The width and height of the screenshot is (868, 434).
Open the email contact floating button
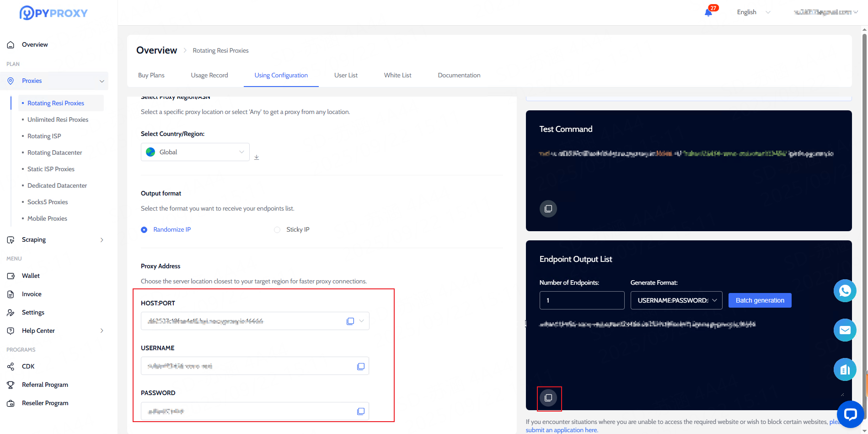pos(845,330)
